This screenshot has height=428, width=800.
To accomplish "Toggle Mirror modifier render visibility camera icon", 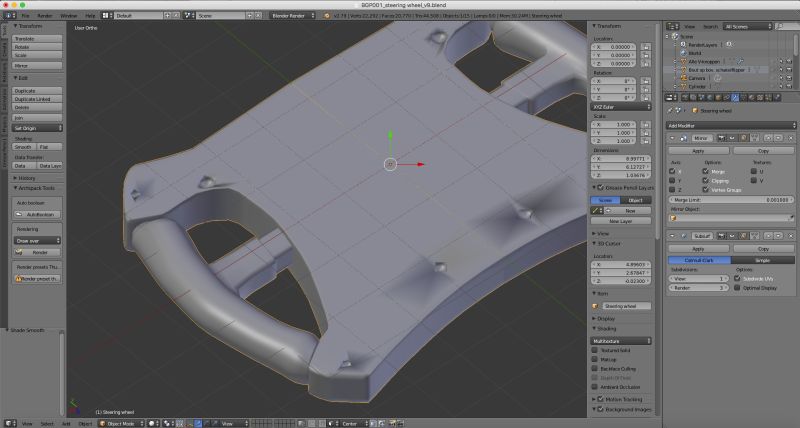I will click(x=721, y=138).
